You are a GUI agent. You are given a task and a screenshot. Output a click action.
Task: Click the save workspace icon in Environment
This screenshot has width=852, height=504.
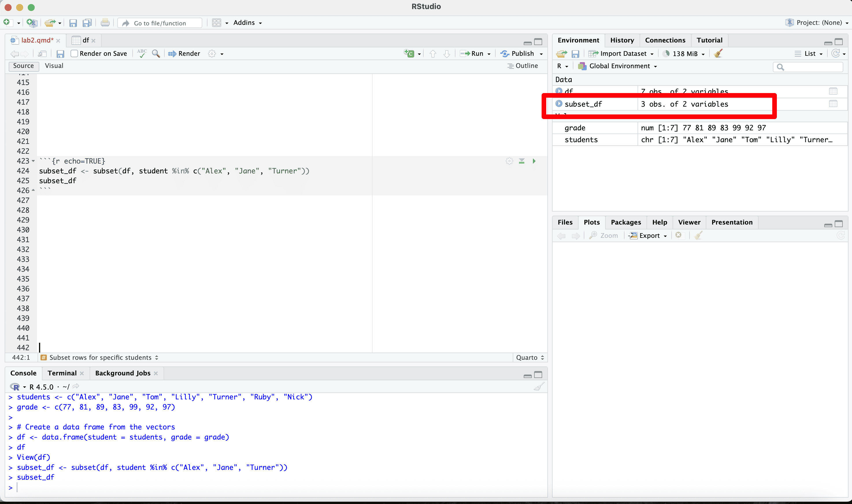point(575,54)
